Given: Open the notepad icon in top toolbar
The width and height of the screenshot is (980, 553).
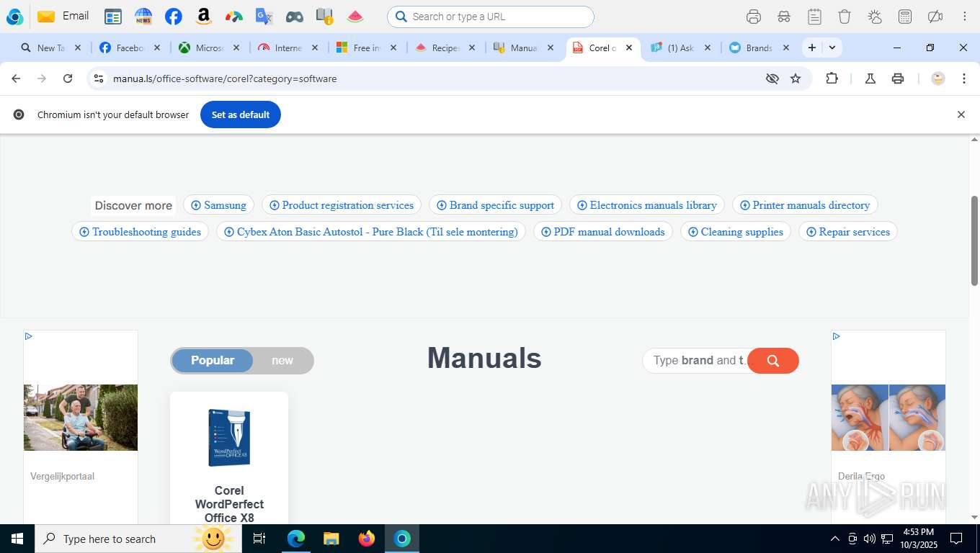Looking at the screenshot, I should pos(814,17).
